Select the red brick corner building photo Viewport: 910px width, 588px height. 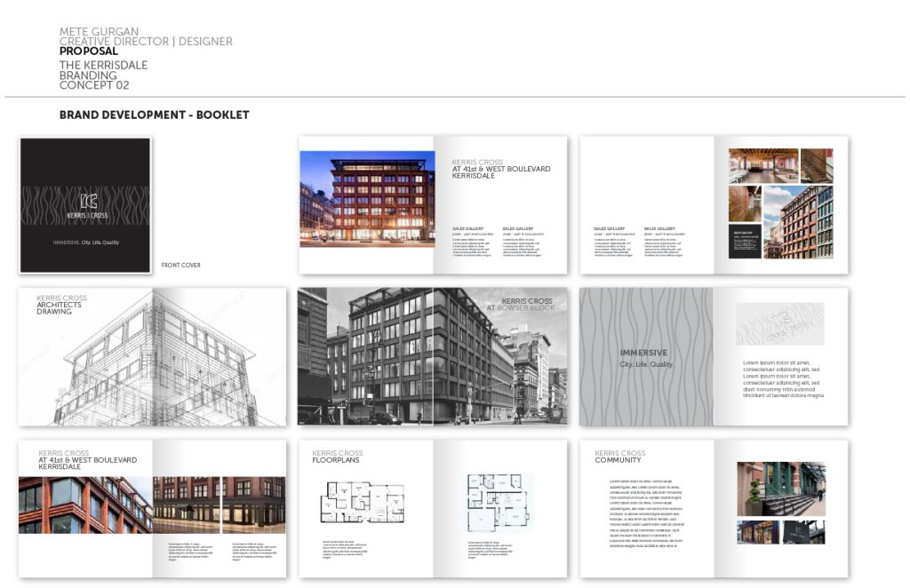(84, 505)
